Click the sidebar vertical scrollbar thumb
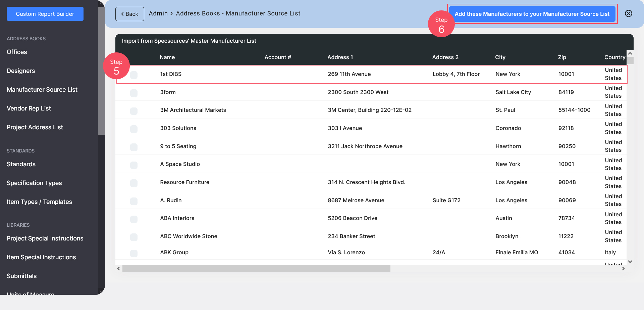The image size is (644, 310). [101, 71]
